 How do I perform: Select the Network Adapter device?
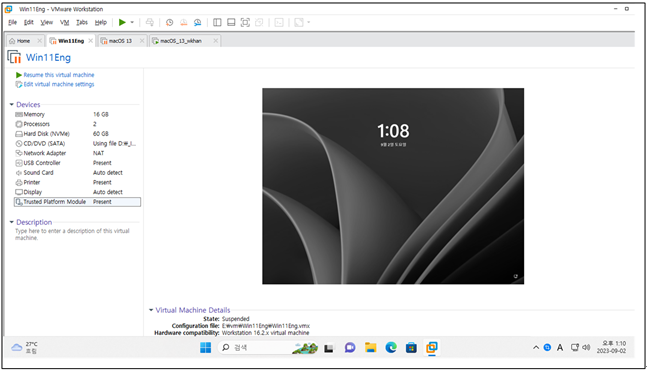click(x=77, y=153)
